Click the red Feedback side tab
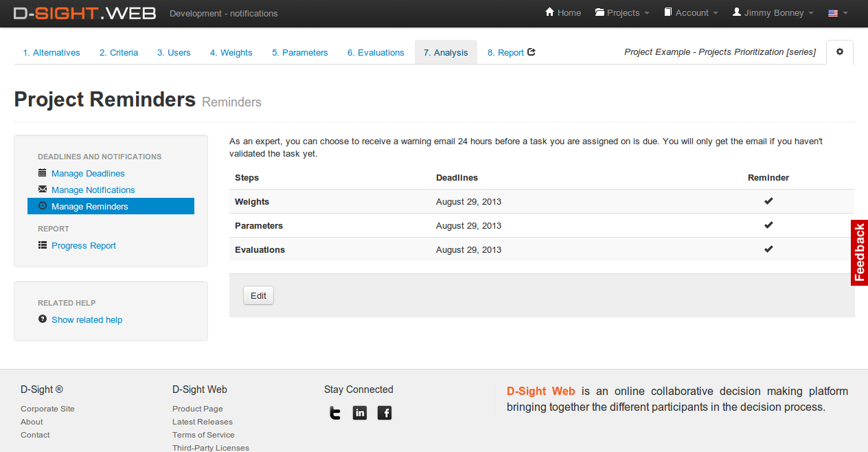 [859, 253]
